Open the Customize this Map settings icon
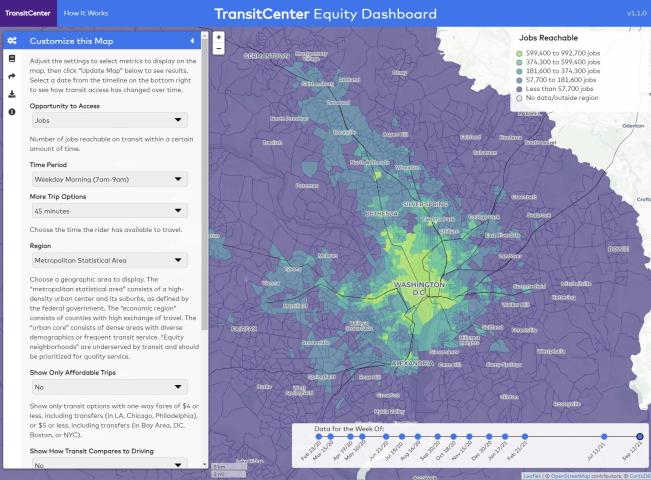Image resolution: width=651 pixels, height=480 pixels. (x=12, y=41)
